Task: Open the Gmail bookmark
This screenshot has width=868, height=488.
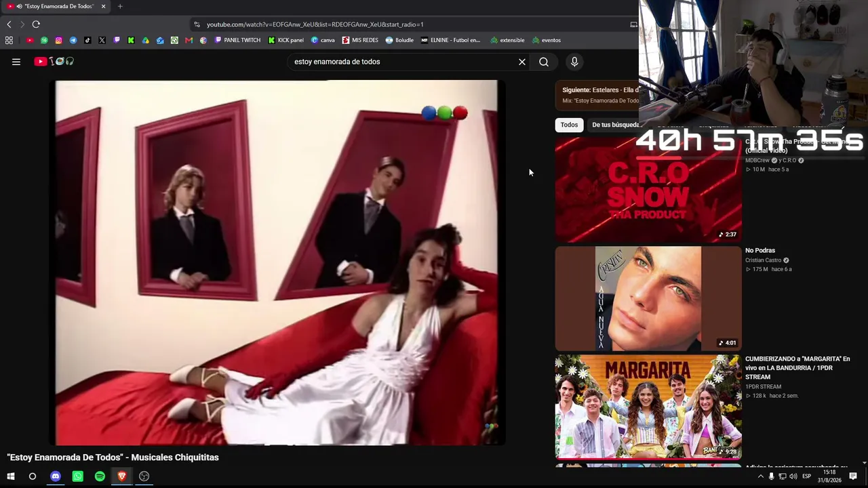Action: click(x=189, y=40)
